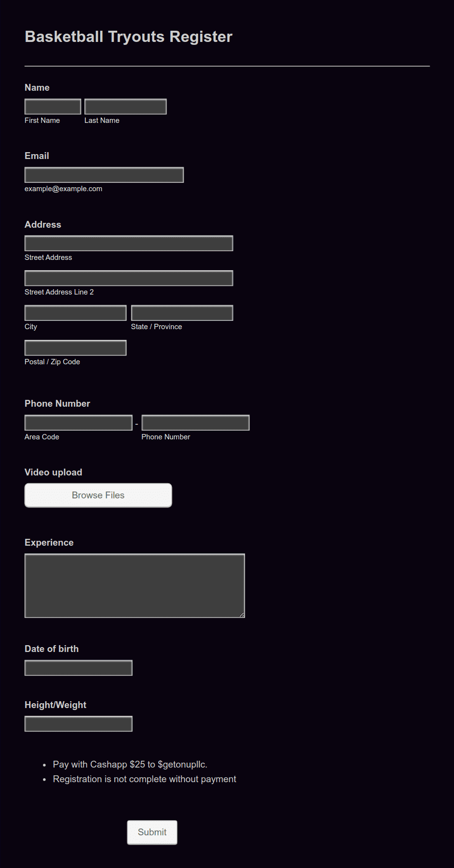
Task: Focus the Street Address Line 2 field
Action: click(x=129, y=278)
